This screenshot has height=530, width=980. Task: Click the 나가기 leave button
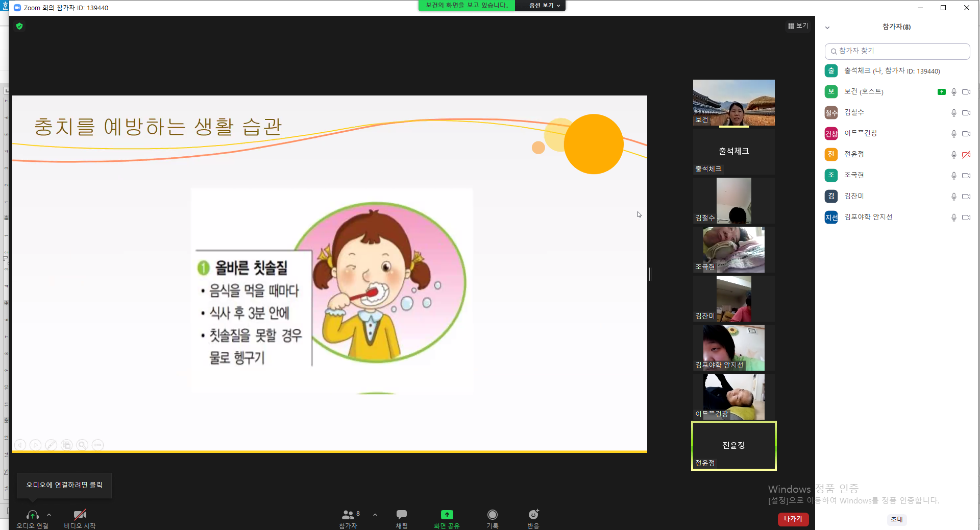point(793,519)
